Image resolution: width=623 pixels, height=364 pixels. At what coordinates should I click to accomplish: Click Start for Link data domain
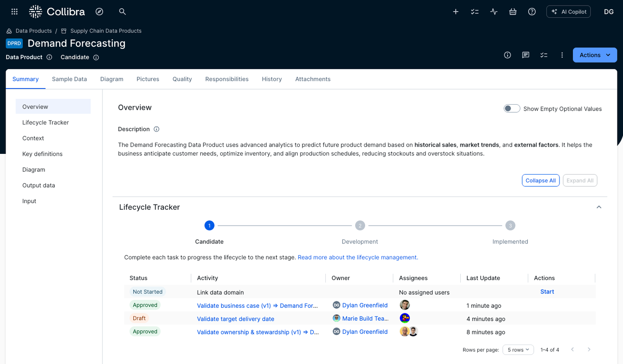pyautogui.click(x=547, y=292)
